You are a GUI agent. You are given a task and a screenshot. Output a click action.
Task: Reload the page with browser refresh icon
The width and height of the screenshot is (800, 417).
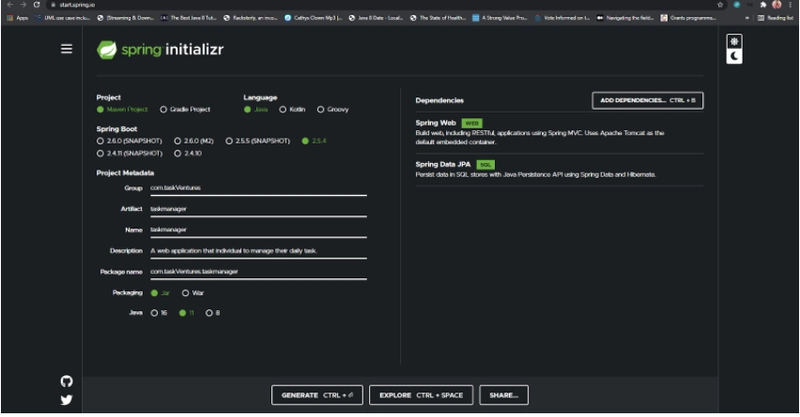37,5
